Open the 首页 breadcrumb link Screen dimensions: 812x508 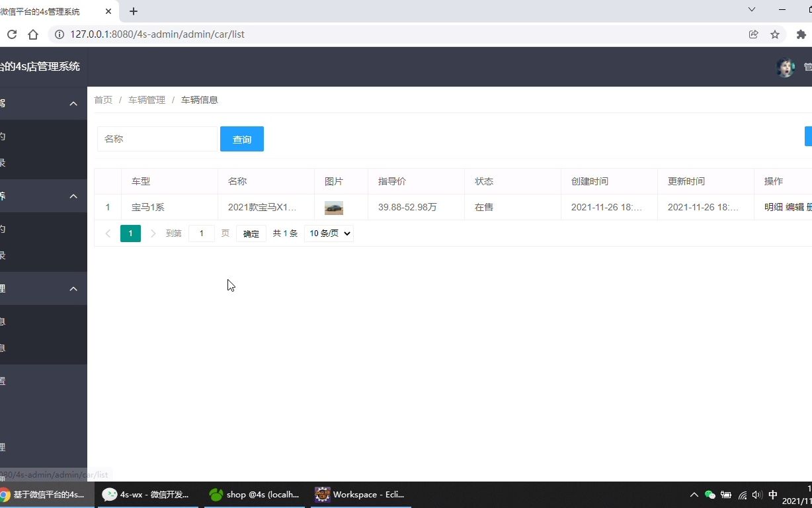(x=103, y=100)
